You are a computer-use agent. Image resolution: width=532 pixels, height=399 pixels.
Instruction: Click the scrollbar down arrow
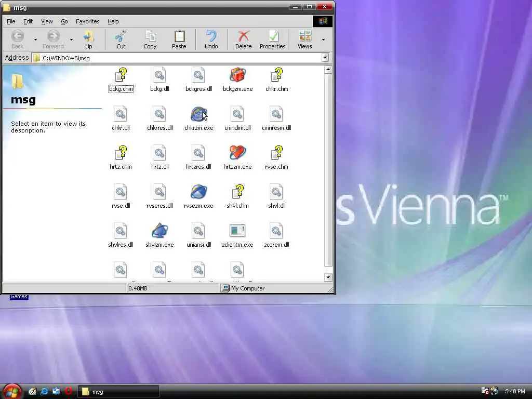(x=328, y=277)
